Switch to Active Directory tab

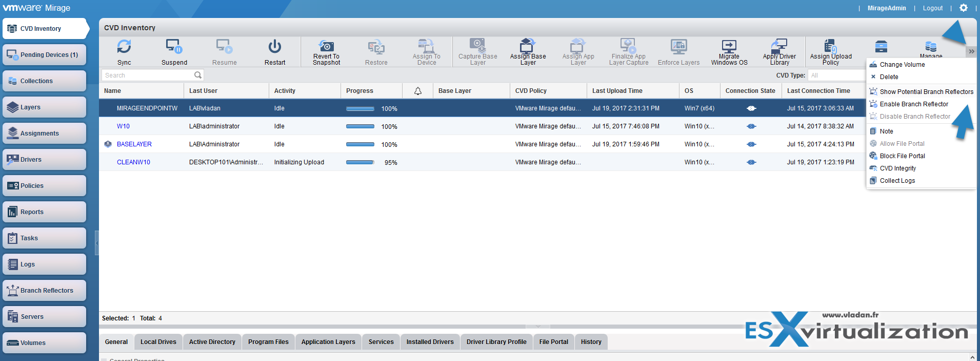(x=212, y=342)
